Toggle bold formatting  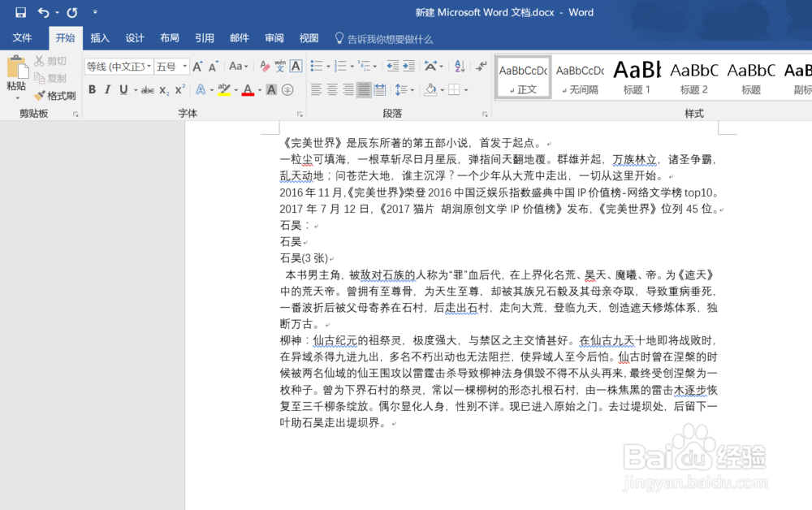(x=93, y=89)
